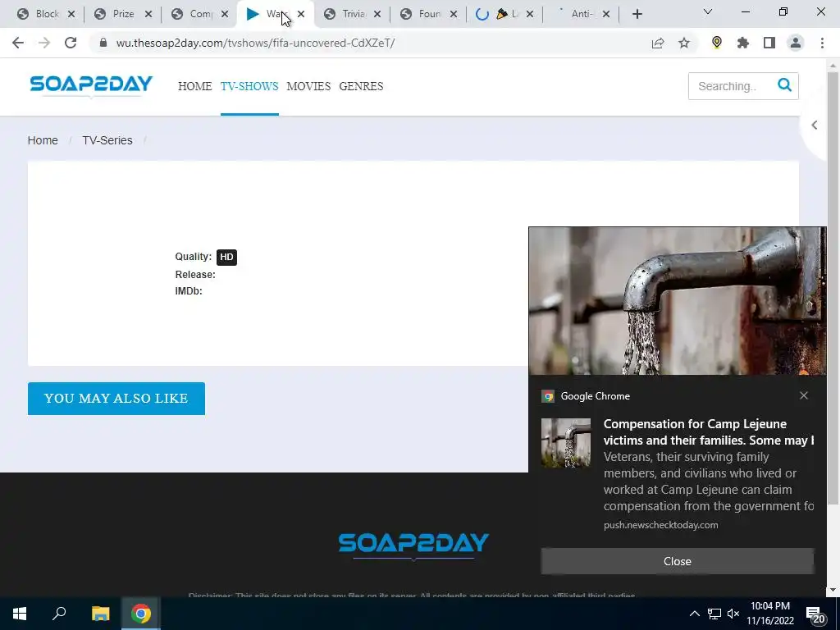The height and width of the screenshot is (630, 840).
Task: Open the yellow location pin extension icon
Action: (x=717, y=43)
